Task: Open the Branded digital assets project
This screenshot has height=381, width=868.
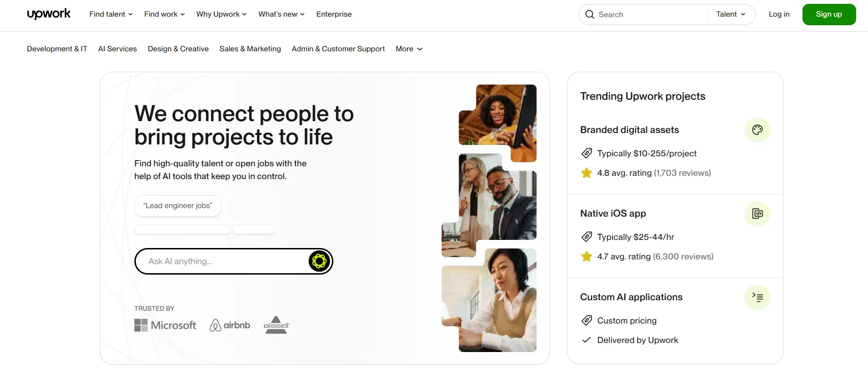Action: [630, 130]
